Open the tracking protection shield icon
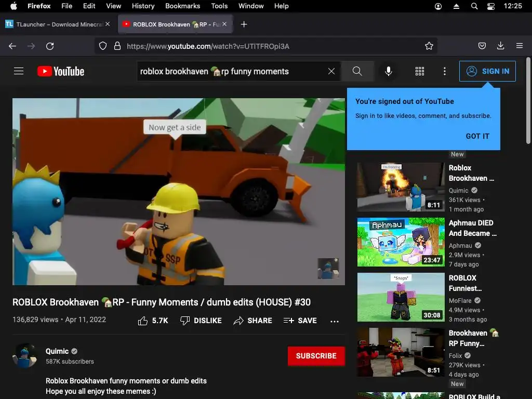 (x=103, y=46)
